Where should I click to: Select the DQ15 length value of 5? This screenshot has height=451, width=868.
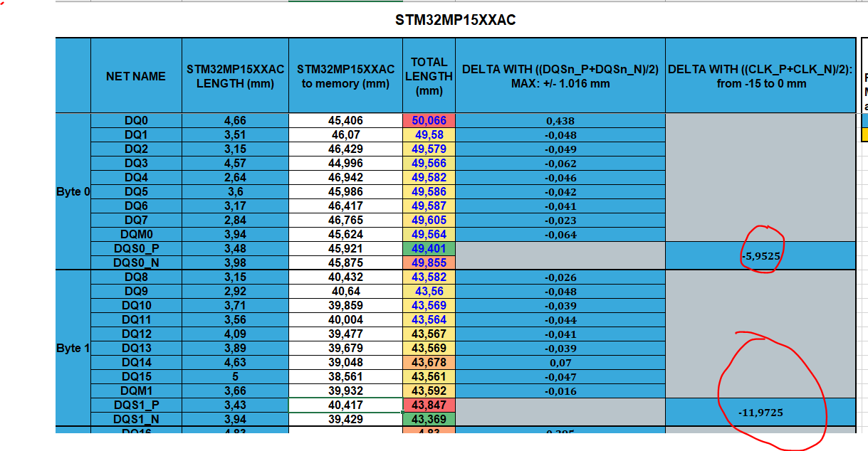pyautogui.click(x=235, y=376)
